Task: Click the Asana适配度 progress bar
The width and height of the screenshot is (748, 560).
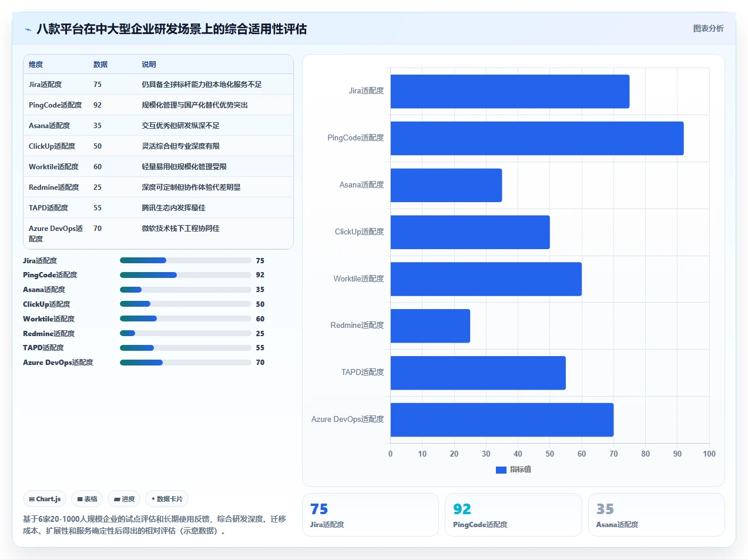Action: 186,290
